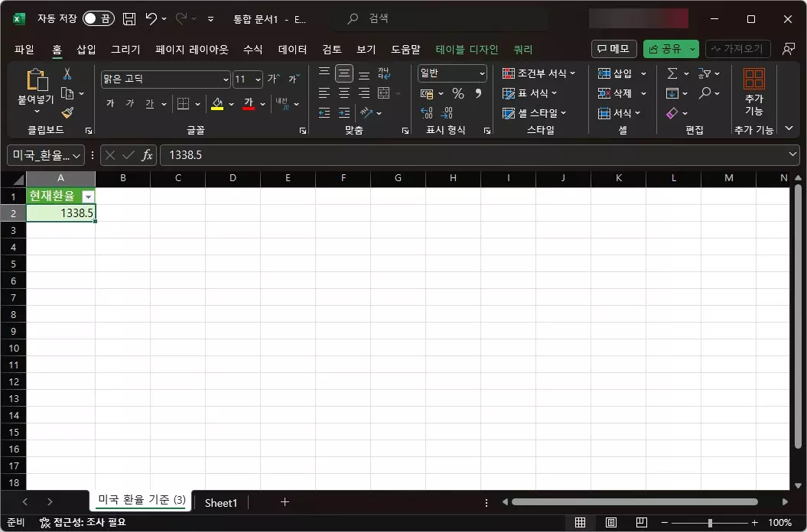Screen dimensions: 807x532
Task: Click the Save icon in title bar
Action: click(129, 19)
